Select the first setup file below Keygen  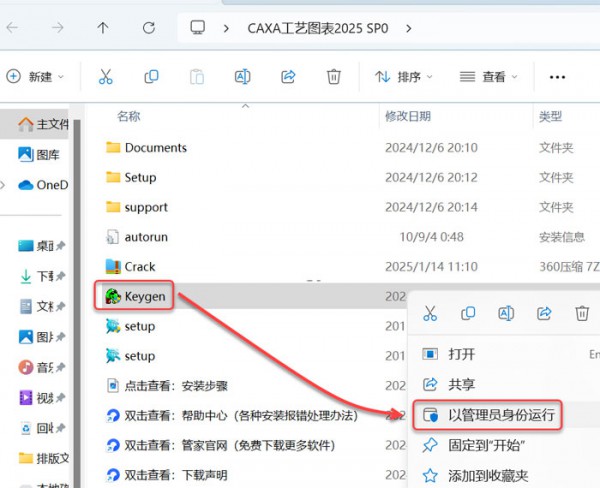point(130,326)
